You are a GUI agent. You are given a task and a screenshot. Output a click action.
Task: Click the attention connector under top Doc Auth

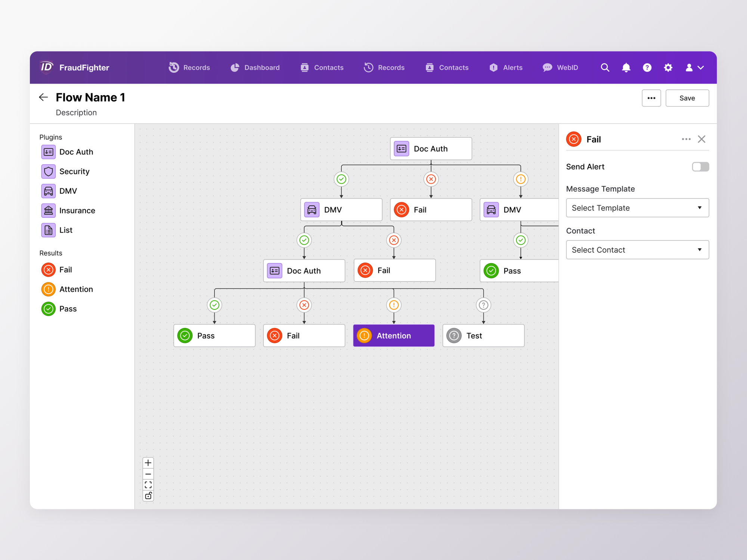(x=521, y=179)
